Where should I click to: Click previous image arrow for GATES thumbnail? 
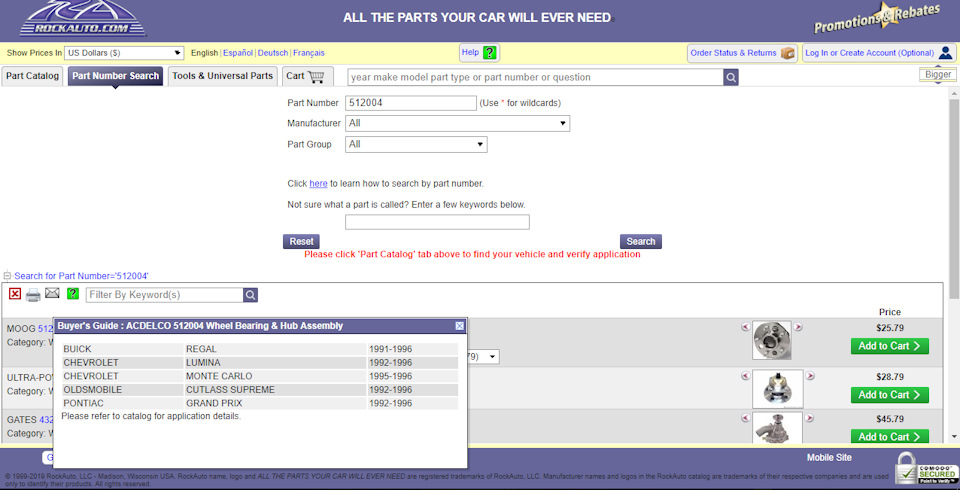click(x=745, y=418)
